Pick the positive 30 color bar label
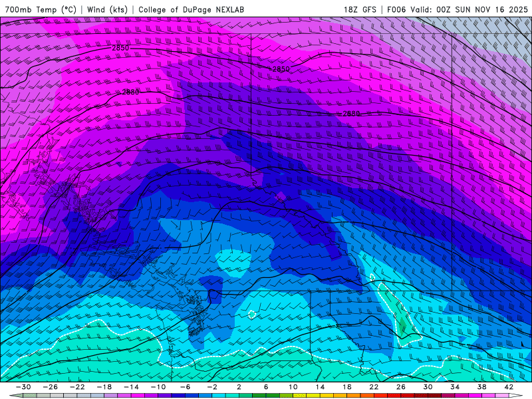The width and height of the screenshot is (532, 399). point(428,387)
